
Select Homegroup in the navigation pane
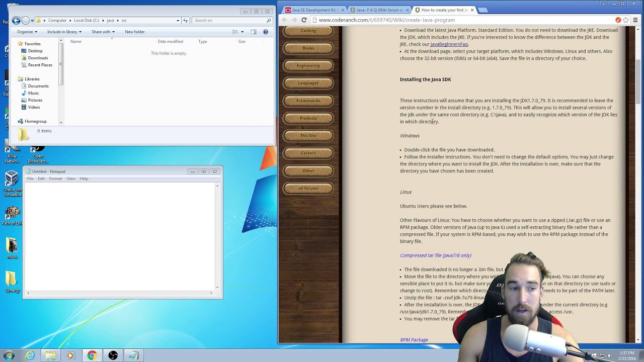click(x=35, y=121)
